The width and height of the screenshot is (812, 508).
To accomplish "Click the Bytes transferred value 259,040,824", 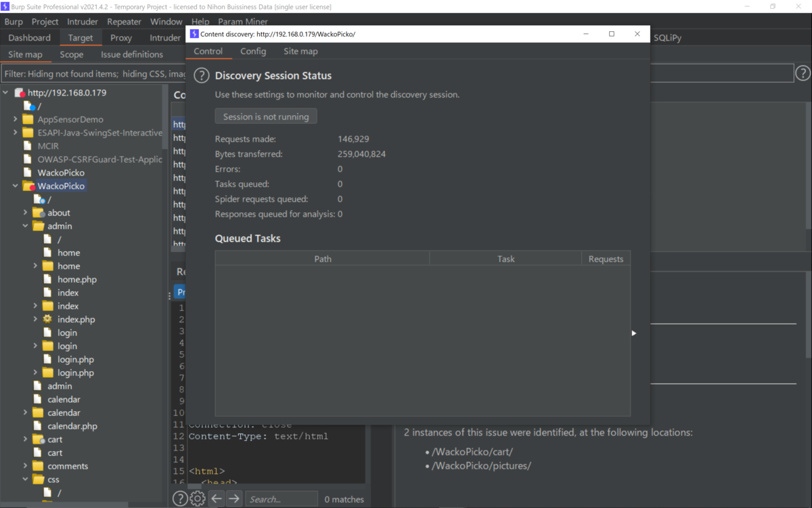I will coord(361,154).
